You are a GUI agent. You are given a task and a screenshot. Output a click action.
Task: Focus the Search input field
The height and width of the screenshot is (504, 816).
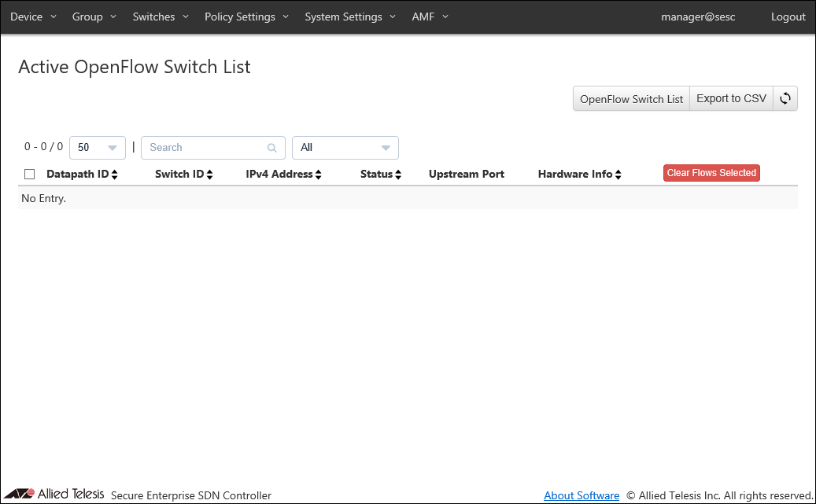(x=205, y=148)
